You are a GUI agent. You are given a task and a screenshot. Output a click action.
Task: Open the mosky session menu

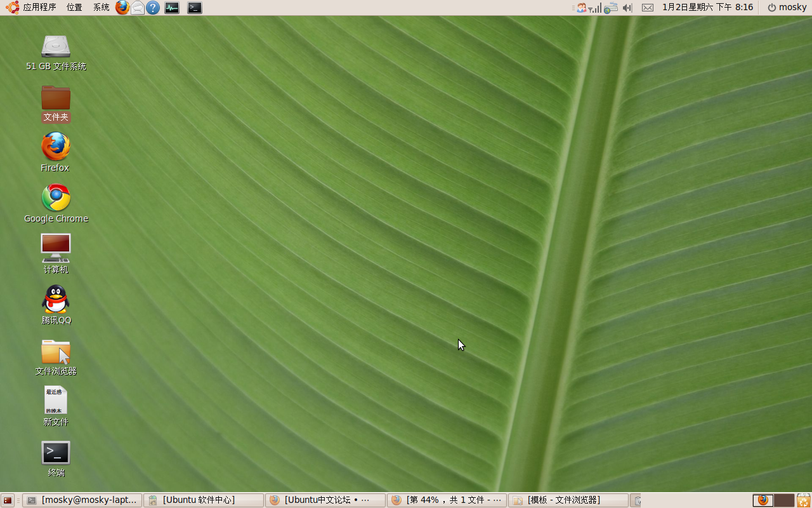click(x=787, y=8)
